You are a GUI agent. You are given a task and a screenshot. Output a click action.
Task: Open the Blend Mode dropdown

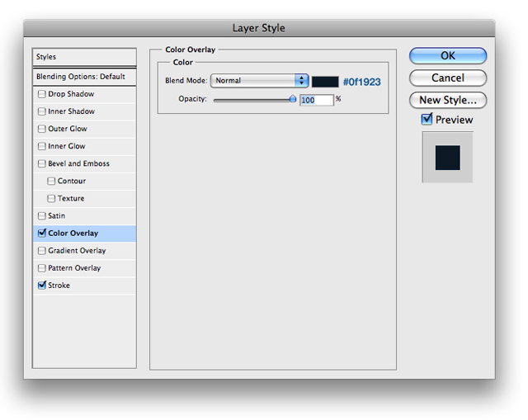coord(260,81)
